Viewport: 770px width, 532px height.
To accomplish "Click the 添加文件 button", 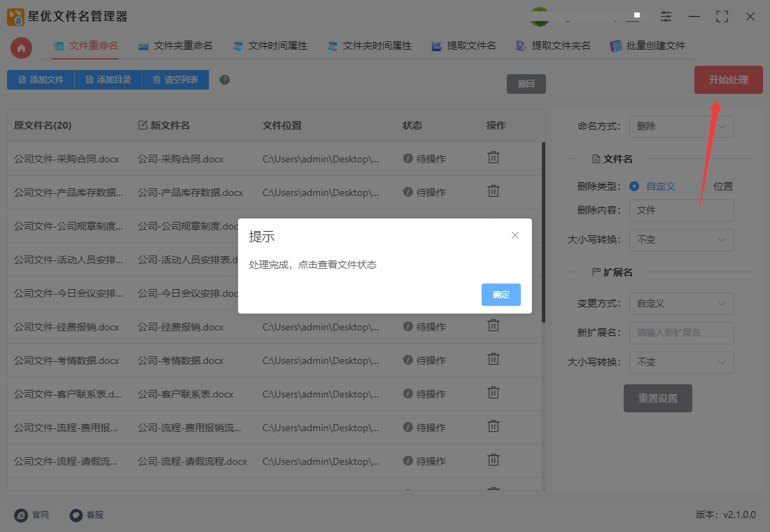I will (41, 80).
